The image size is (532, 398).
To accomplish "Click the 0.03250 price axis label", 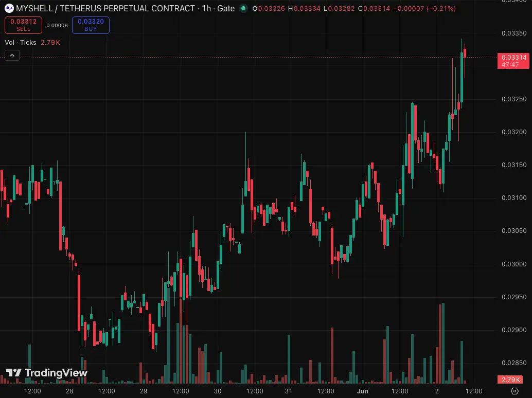I will coord(514,99).
